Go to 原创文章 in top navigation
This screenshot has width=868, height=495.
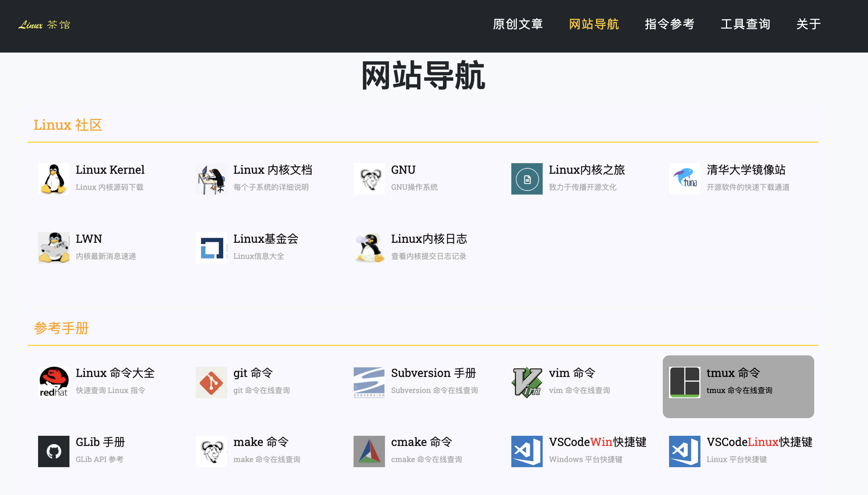518,24
